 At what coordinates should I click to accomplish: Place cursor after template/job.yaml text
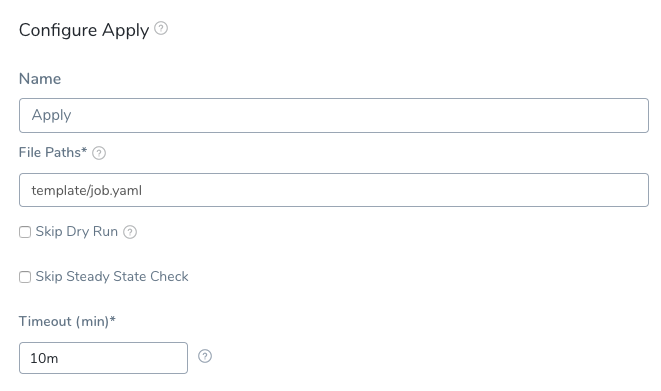point(143,190)
